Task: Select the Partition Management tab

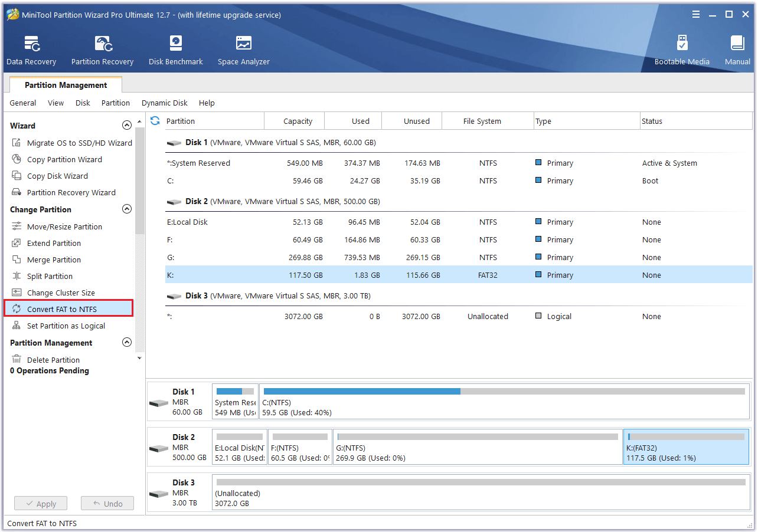Action: pos(66,85)
